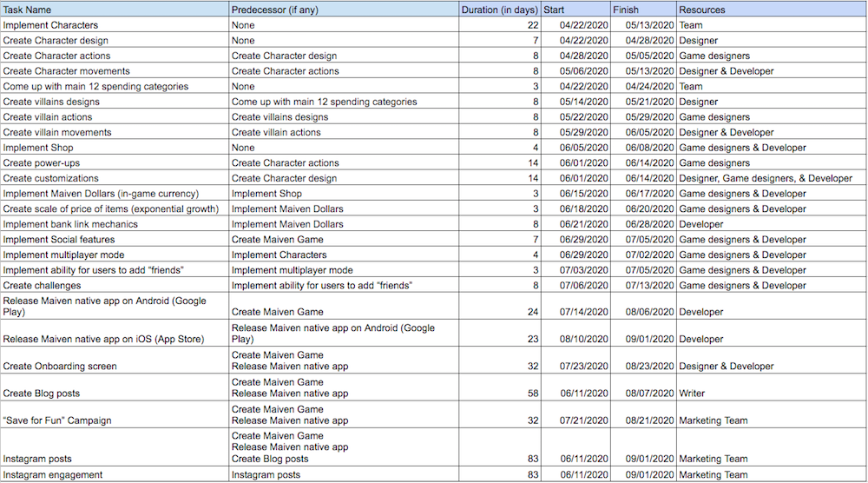Screen dimensions: 868x483
Task: Click the 'Create Character actions' task name cell
Action: point(115,56)
